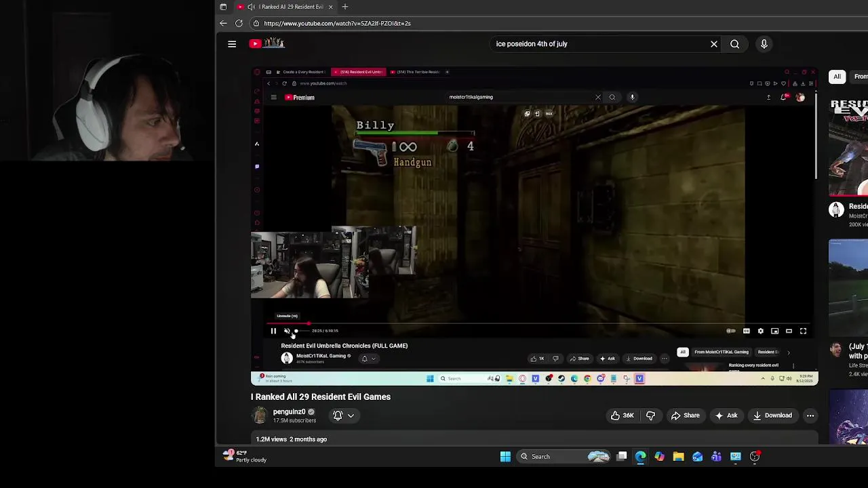868x488 pixels.
Task: Open Microsoft Teams from the taskbar
Action: [x=716, y=457]
